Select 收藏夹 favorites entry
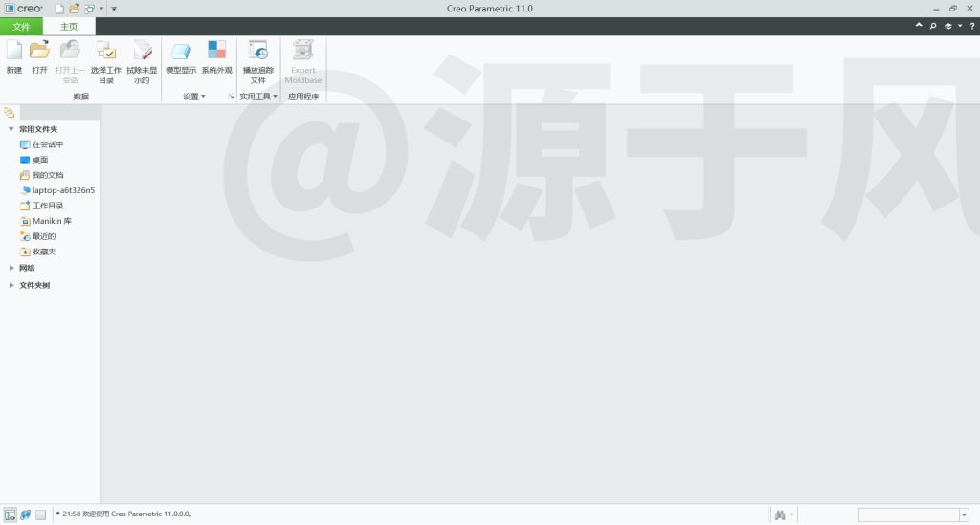 pos(37,252)
